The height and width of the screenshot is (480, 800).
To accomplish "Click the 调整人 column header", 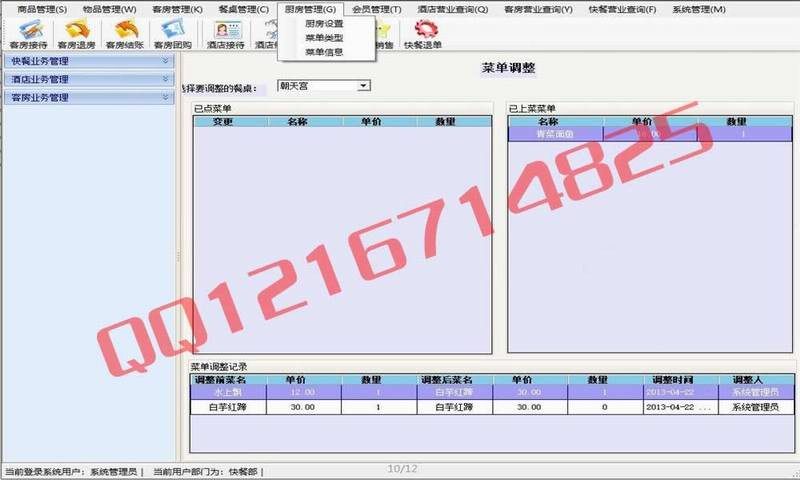I will (756, 380).
